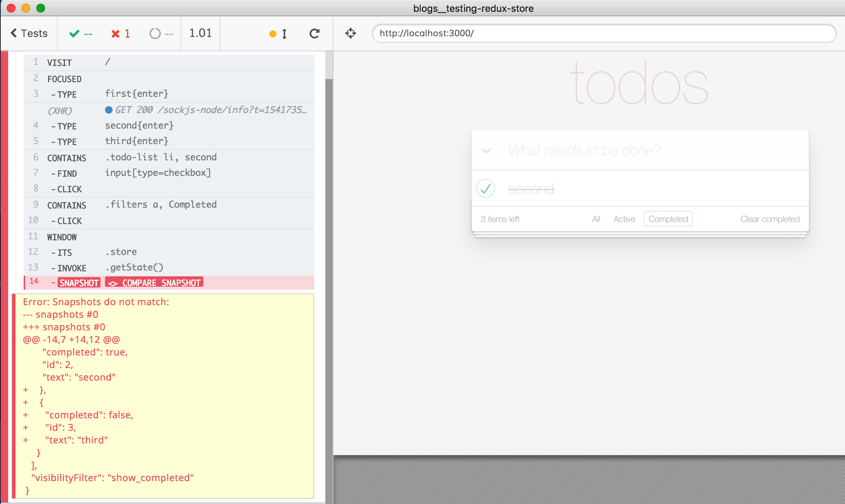Select the Completed filter
Image resolution: width=845 pixels, height=504 pixels.
click(x=668, y=219)
